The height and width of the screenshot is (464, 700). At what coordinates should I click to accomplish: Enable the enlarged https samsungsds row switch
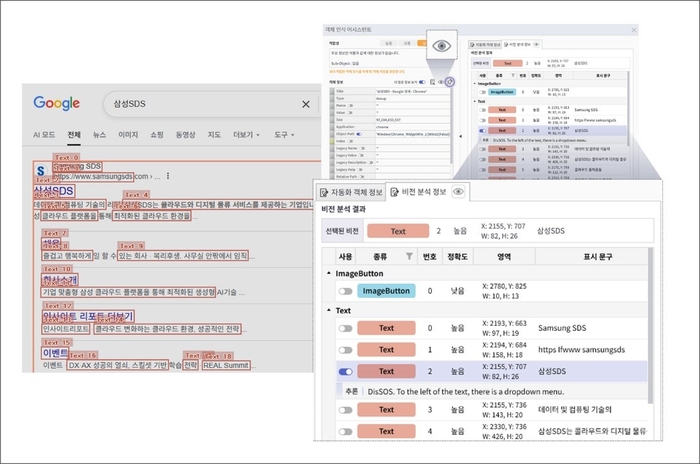345,350
